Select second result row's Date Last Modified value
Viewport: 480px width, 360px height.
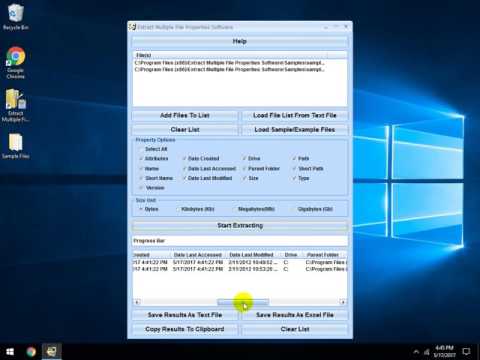pyautogui.click(x=253, y=269)
